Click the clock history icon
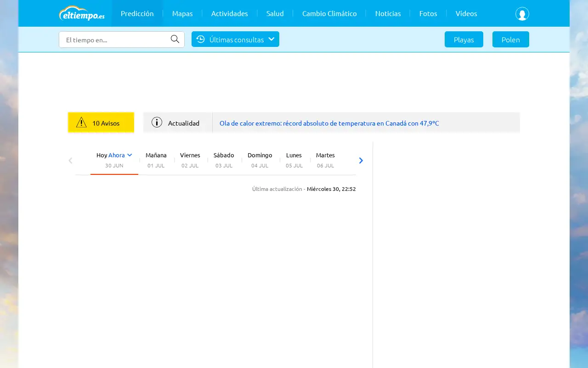This screenshot has height=368, width=588. pos(200,39)
